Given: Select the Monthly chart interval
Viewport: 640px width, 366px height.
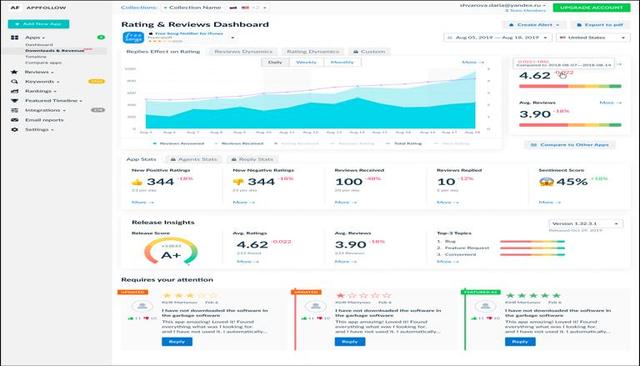Looking at the screenshot, I should point(342,62).
